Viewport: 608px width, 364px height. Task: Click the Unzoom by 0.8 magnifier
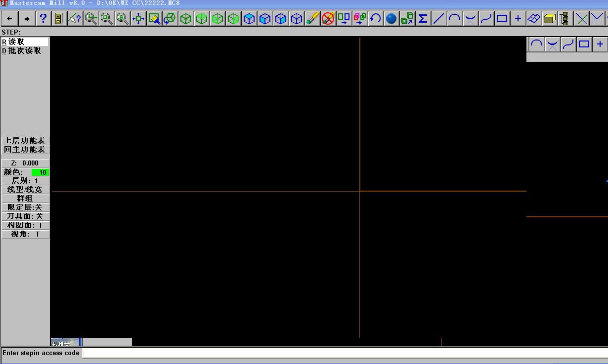tap(122, 19)
